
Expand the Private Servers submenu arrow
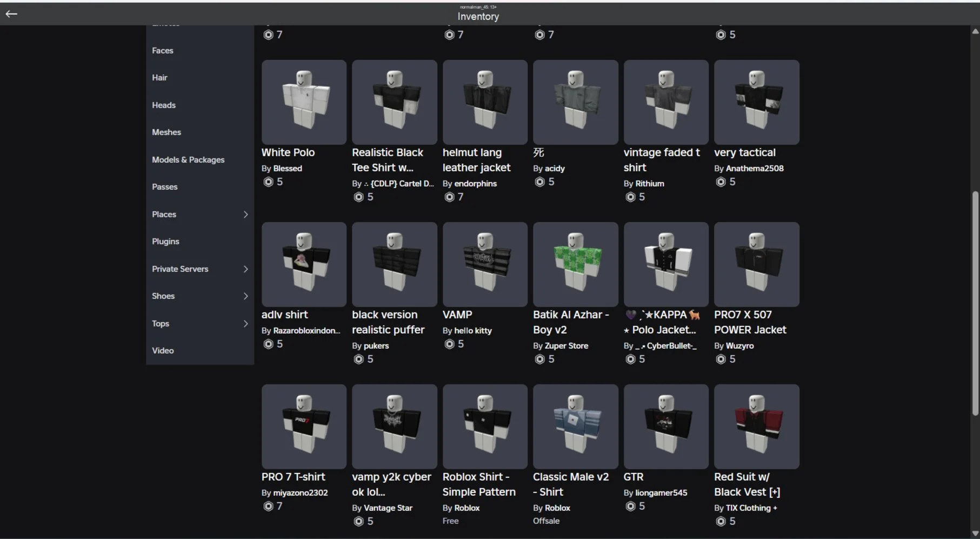[x=245, y=269]
